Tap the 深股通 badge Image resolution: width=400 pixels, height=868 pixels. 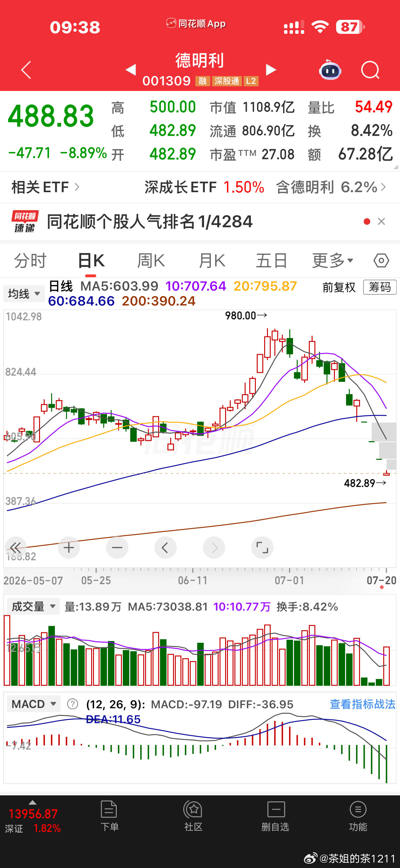pos(227,81)
